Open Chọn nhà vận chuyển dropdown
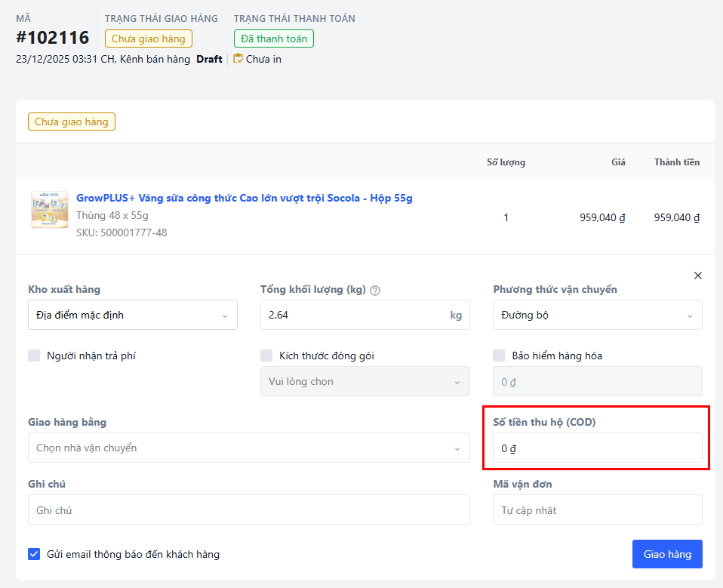 [248, 448]
